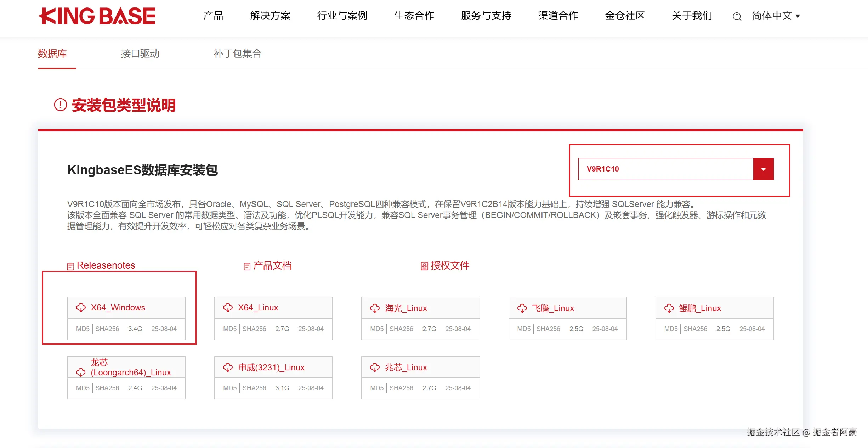Click MD5 under 龙芯 Loongarch64
868x448 pixels.
[83, 388]
